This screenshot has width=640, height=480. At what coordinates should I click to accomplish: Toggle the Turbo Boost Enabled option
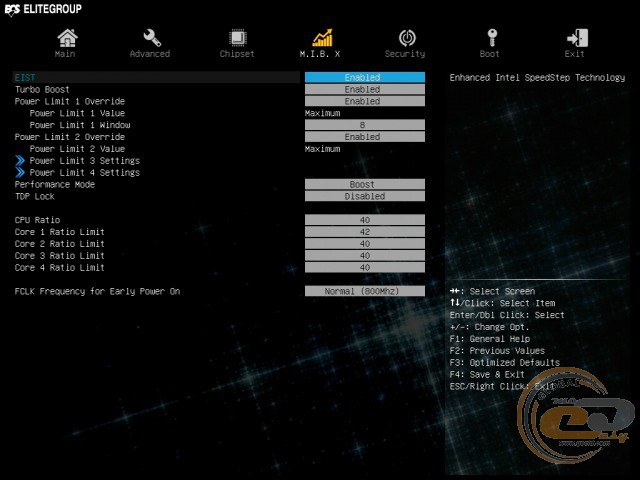pos(365,89)
